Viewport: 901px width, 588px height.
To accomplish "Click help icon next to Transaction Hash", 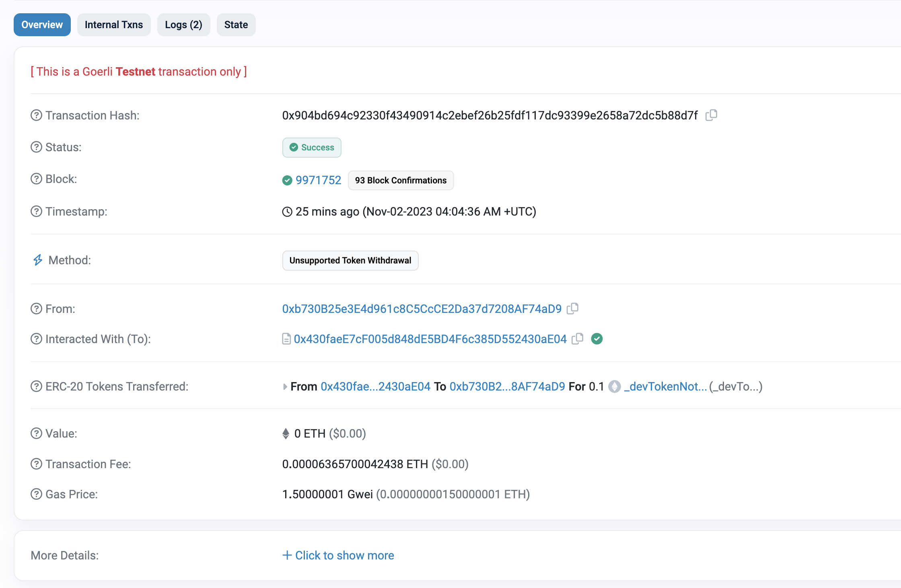I will (x=36, y=115).
